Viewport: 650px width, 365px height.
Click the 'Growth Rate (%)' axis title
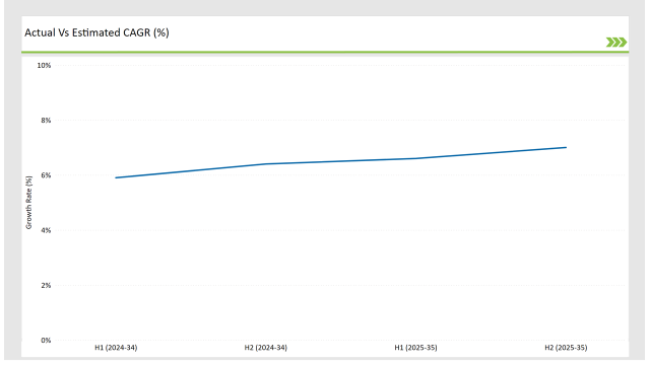tap(29, 202)
